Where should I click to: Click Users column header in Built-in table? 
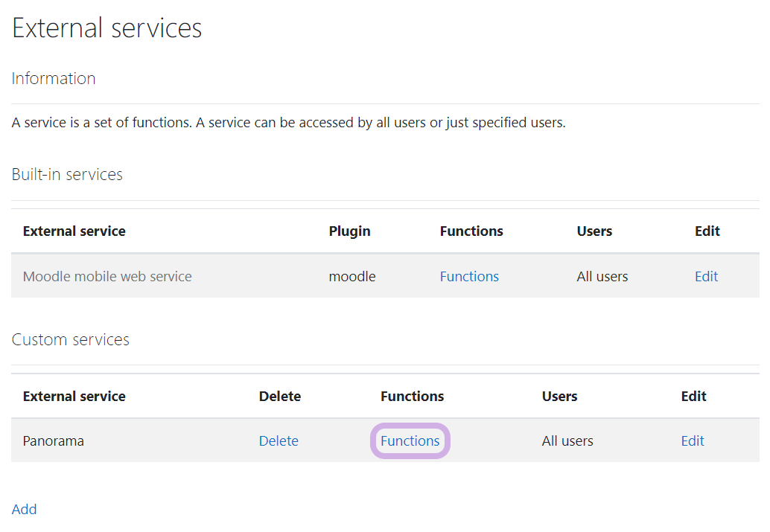pos(594,231)
